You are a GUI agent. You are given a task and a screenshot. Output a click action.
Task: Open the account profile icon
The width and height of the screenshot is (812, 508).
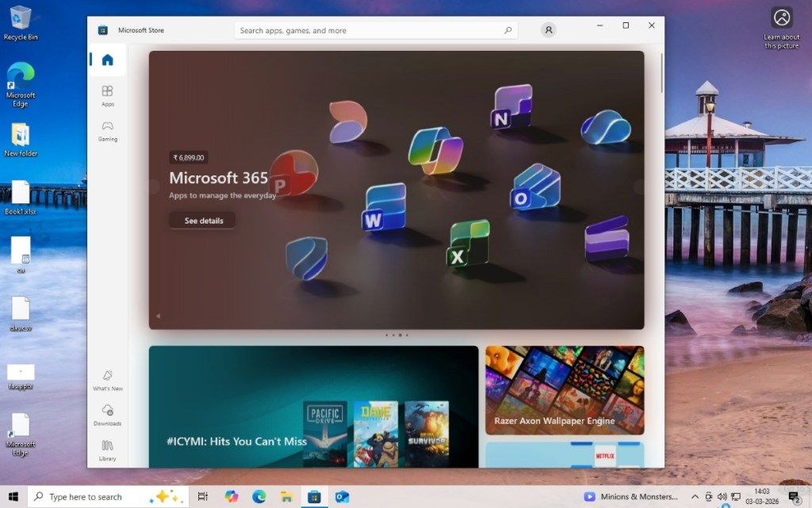[x=548, y=29]
